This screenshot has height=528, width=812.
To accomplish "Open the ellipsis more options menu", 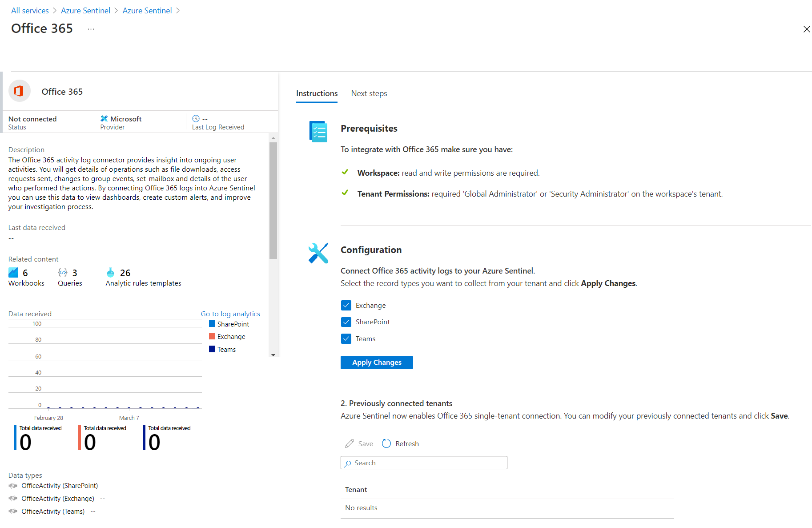I will pyautogui.click(x=91, y=29).
